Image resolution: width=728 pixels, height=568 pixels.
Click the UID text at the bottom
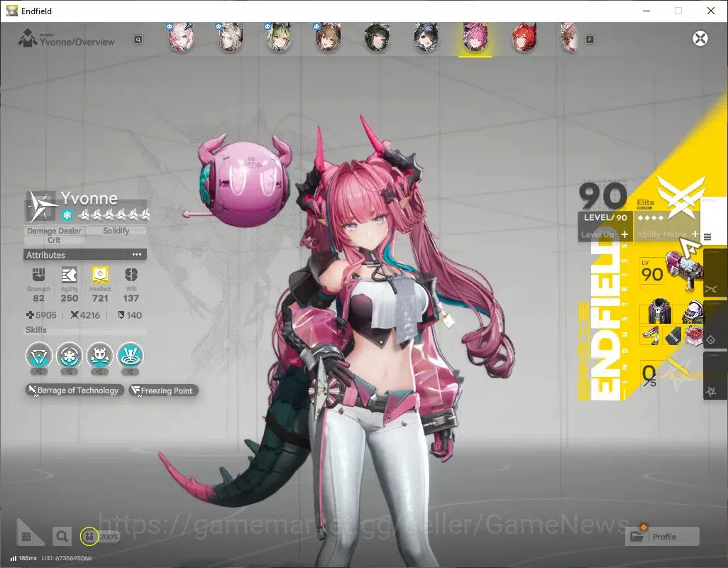click(x=67, y=558)
